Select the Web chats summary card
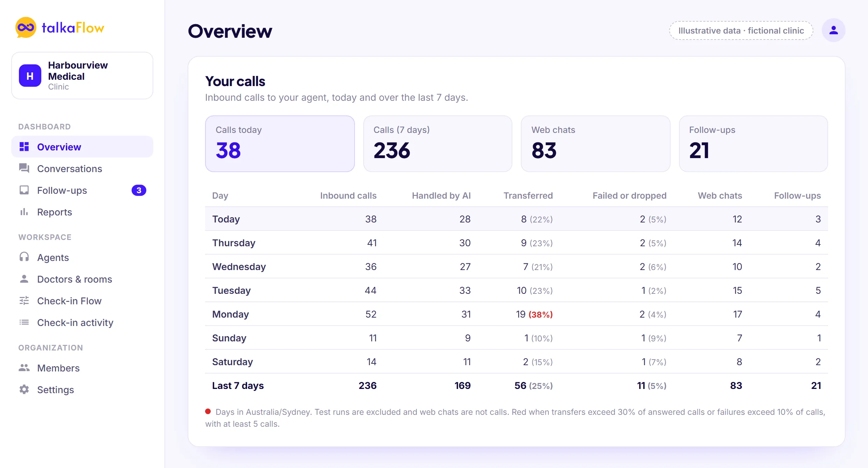This screenshot has width=868, height=468. click(x=596, y=144)
